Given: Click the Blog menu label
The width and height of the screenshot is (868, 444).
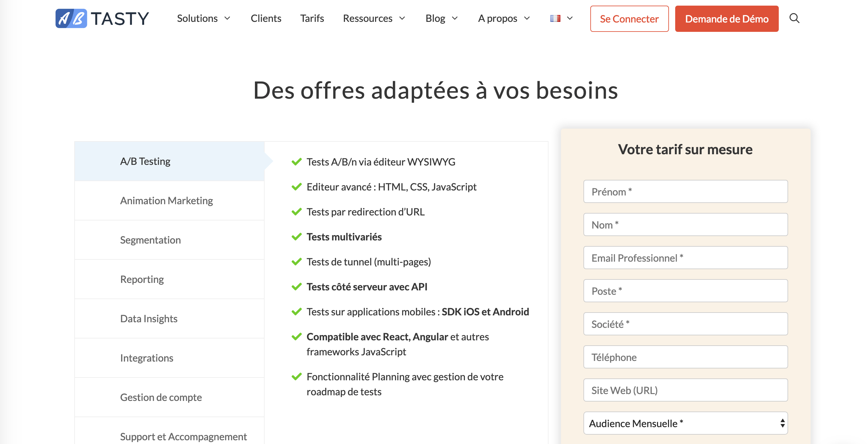Looking at the screenshot, I should 435,18.
